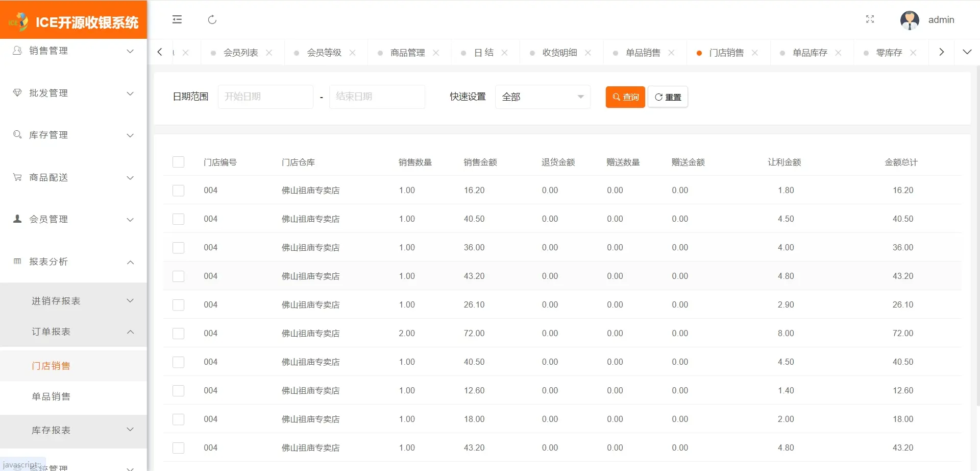Open the tab list dropdown chevron
The height and width of the screenshot is (471, 980).
click(x=967, y=52)
